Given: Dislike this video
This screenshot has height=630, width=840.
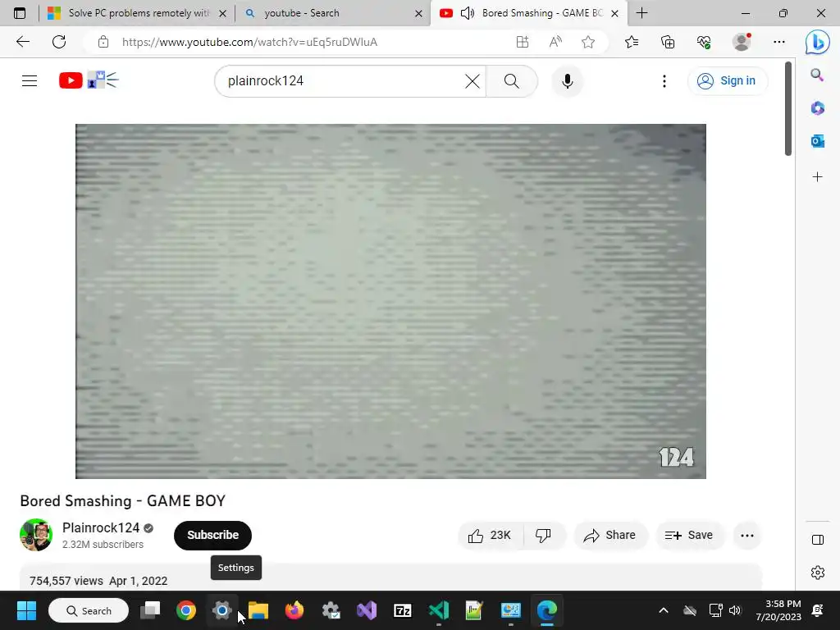Looking at the screenshot, I should 543,535.
